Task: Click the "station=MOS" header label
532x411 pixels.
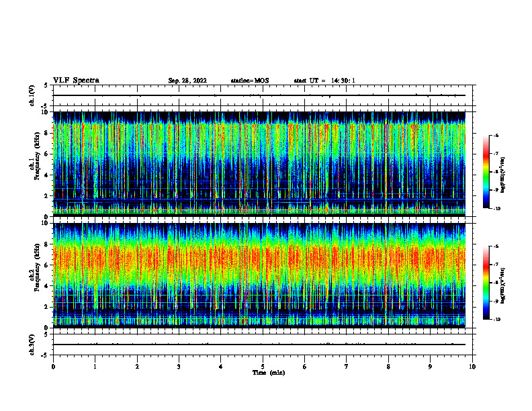Action: 250,81
